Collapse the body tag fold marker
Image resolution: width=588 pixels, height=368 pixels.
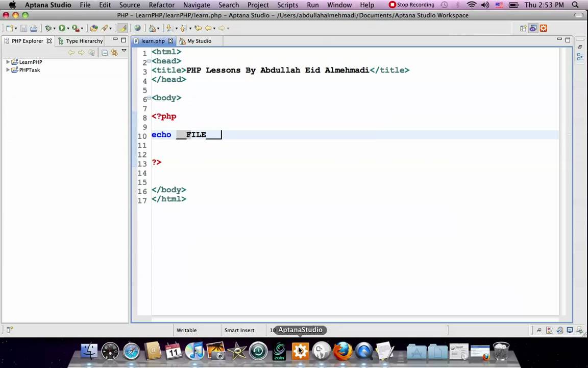pyautogui.click(x=149, y=98)
